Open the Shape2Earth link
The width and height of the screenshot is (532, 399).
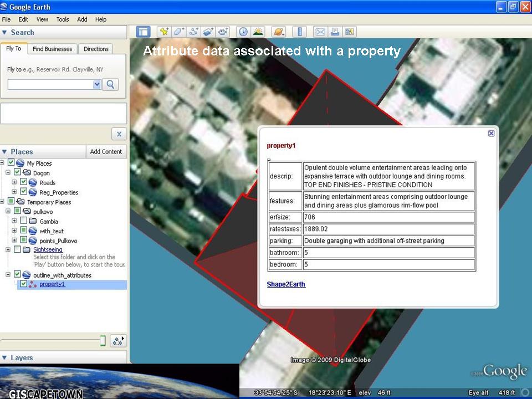pyautogui.click(x=286, y=284)
